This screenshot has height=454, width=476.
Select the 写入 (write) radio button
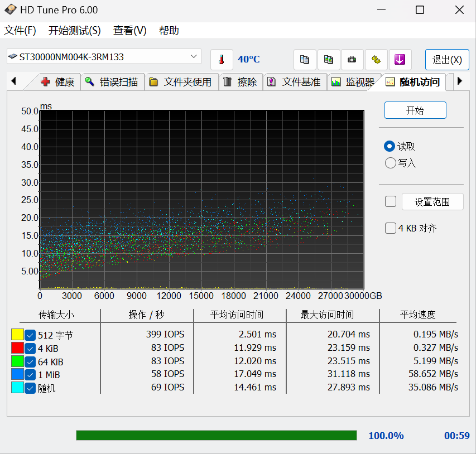click(391, 163)
